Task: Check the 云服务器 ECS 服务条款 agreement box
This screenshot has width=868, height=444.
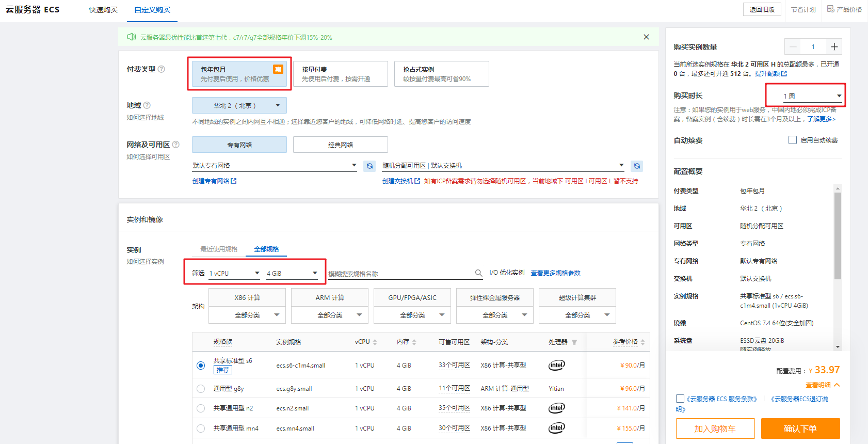Action: coord(680,399)
